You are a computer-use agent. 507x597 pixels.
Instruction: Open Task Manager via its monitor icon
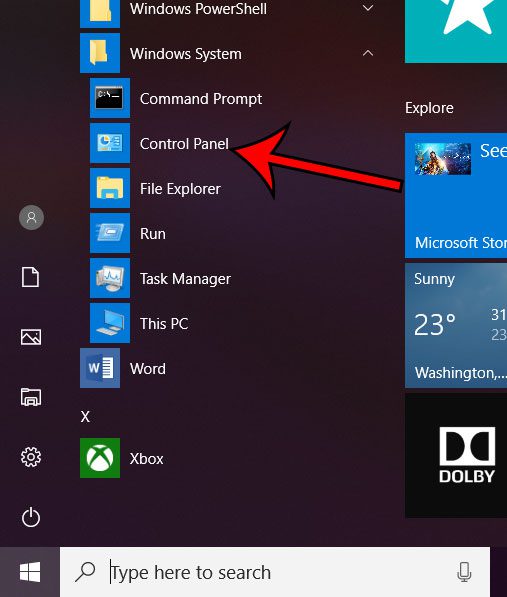[110, 278]
